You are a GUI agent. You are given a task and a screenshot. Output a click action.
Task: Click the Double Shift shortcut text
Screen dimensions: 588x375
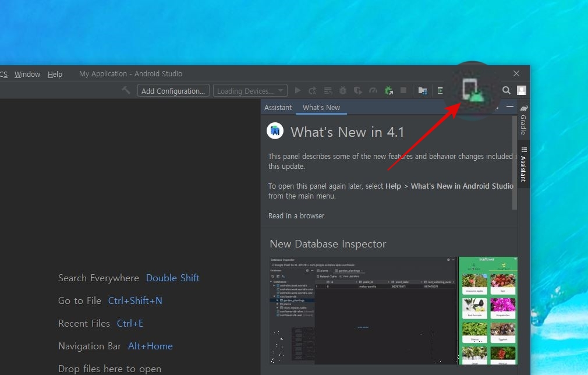coord(172,278)
